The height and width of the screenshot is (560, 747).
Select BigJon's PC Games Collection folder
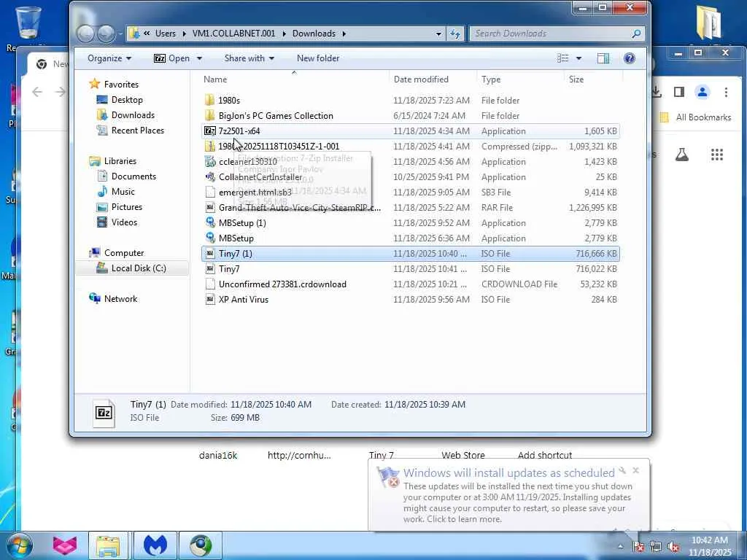[411, 115]
